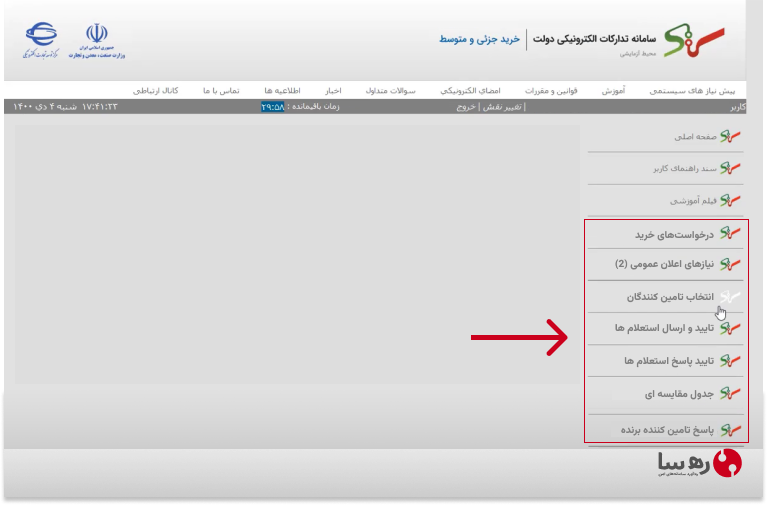Screen dimensions: 767x505
Task: Open درخواست‌های خرید sidebar entry
Action: point(675,235)
